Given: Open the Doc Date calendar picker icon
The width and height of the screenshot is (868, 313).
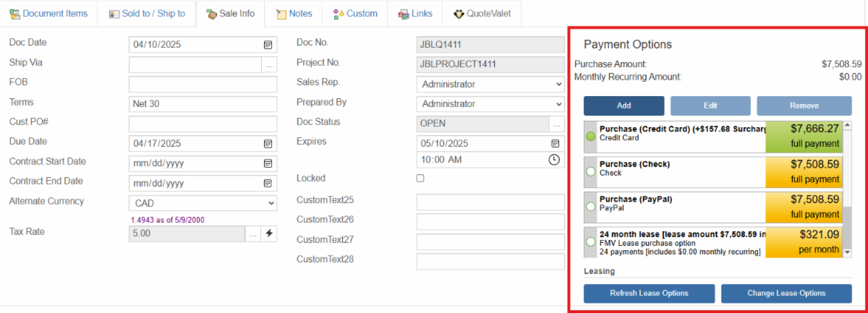Looking at the screenshot, I should [268, 45].
